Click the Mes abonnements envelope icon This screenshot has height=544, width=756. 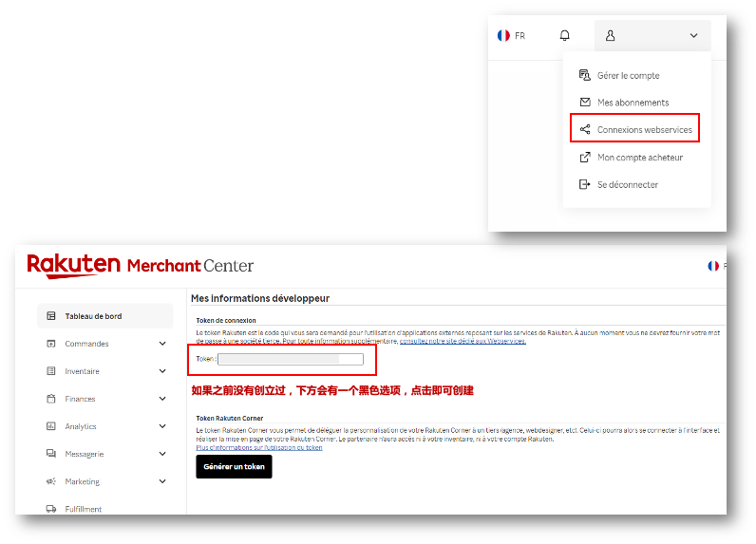tap(585, 103)
